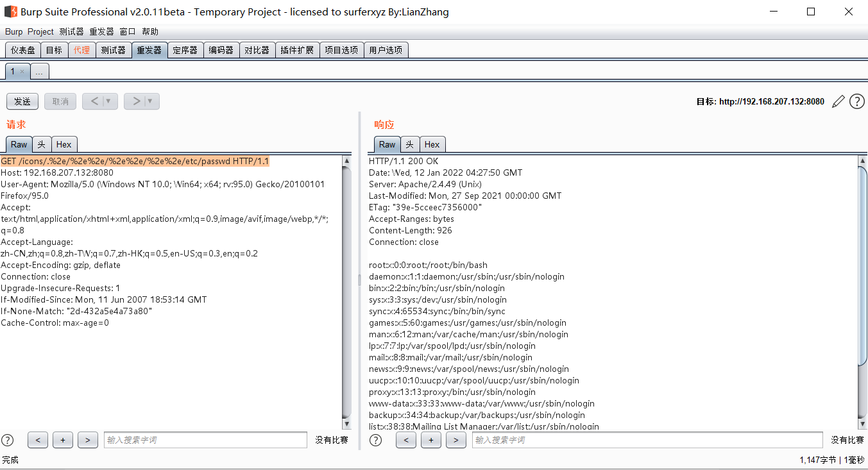Viewport: 868px width, 470px height.
Task: Focus the request search input field
Action: click(205, 440)
